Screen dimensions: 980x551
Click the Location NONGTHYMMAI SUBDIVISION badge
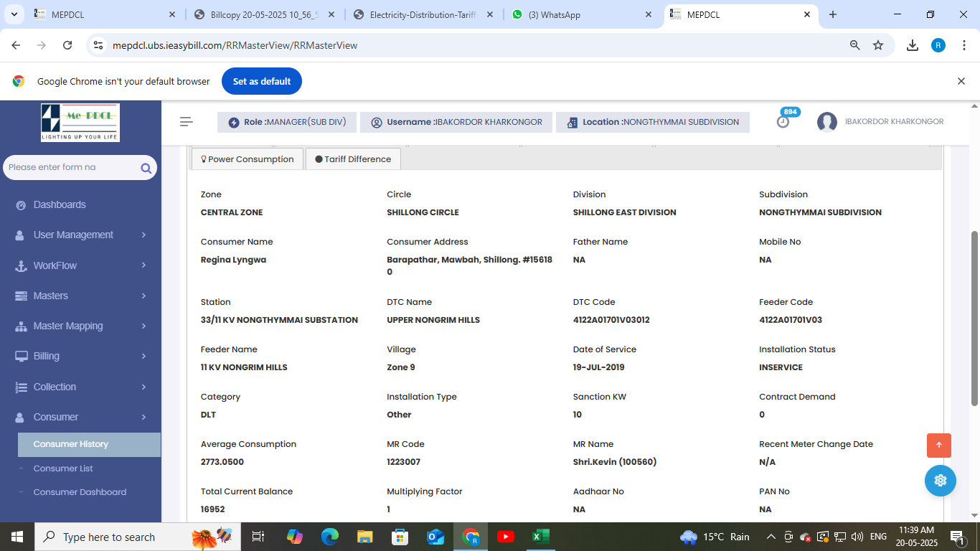click(653, 122)
